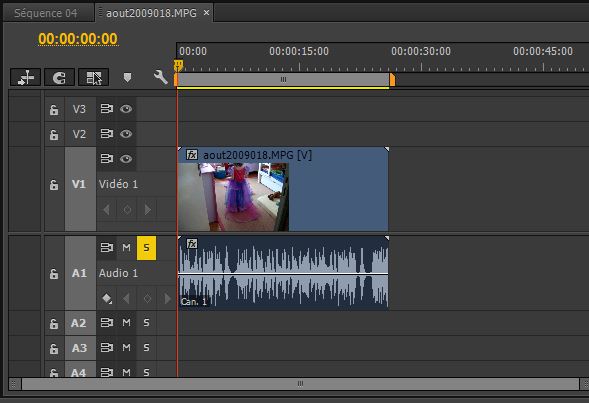Click the 00:00:00:00 playhead timecode field
The image size is (589, 403).
point(78,39)
